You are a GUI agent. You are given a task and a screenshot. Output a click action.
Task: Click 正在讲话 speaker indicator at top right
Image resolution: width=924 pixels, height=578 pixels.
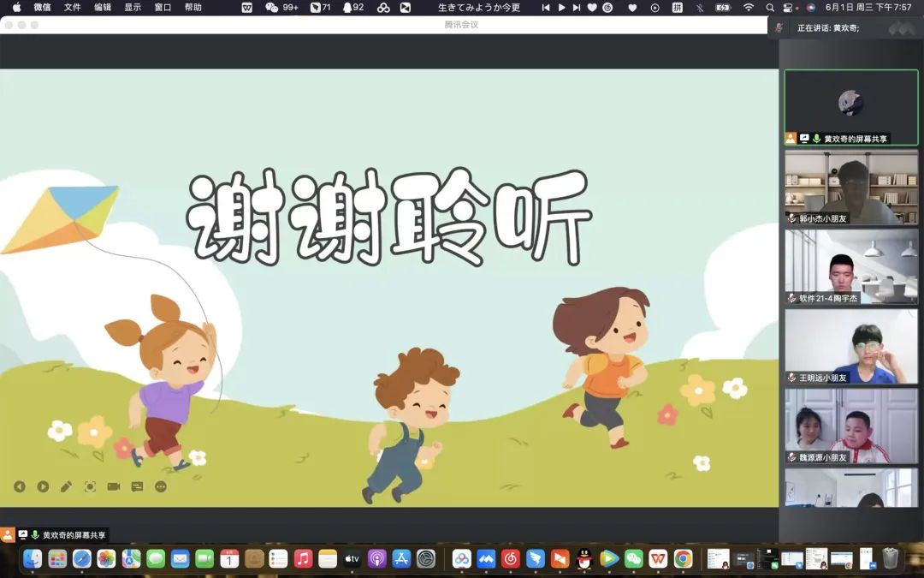pos(828,28)
